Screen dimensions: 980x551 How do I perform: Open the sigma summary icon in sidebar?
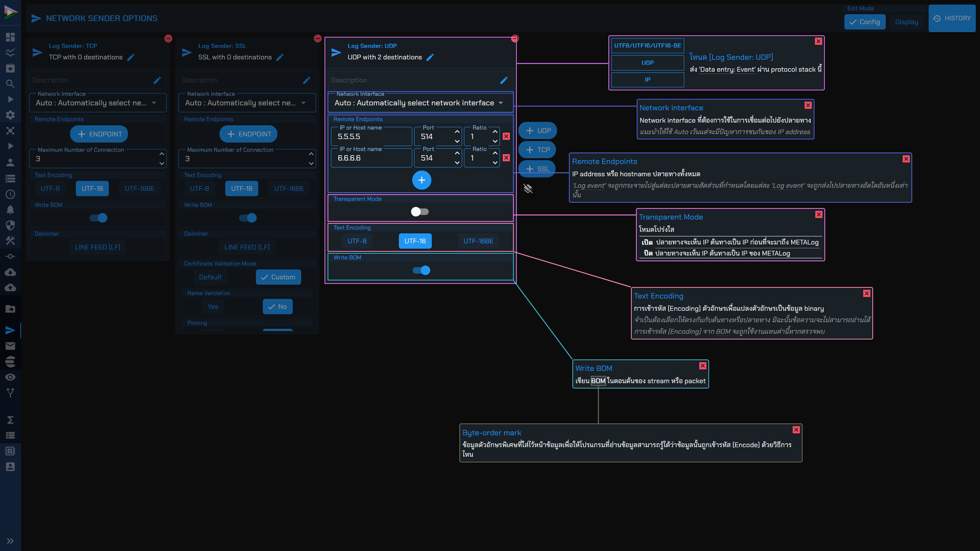click(10, 420)
